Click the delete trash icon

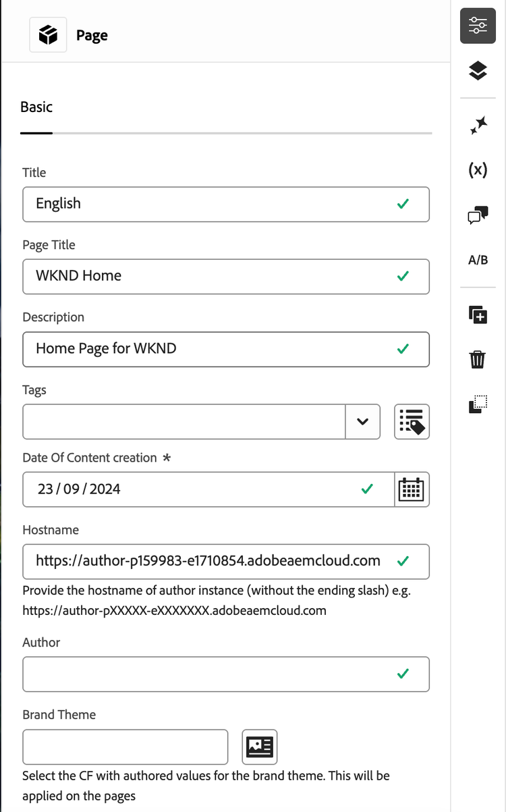point(478,359)
